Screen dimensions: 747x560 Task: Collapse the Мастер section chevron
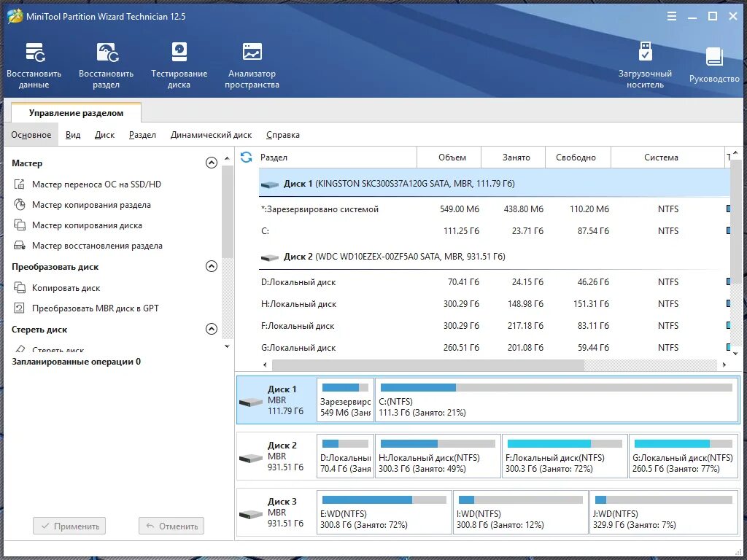[212, 163]
